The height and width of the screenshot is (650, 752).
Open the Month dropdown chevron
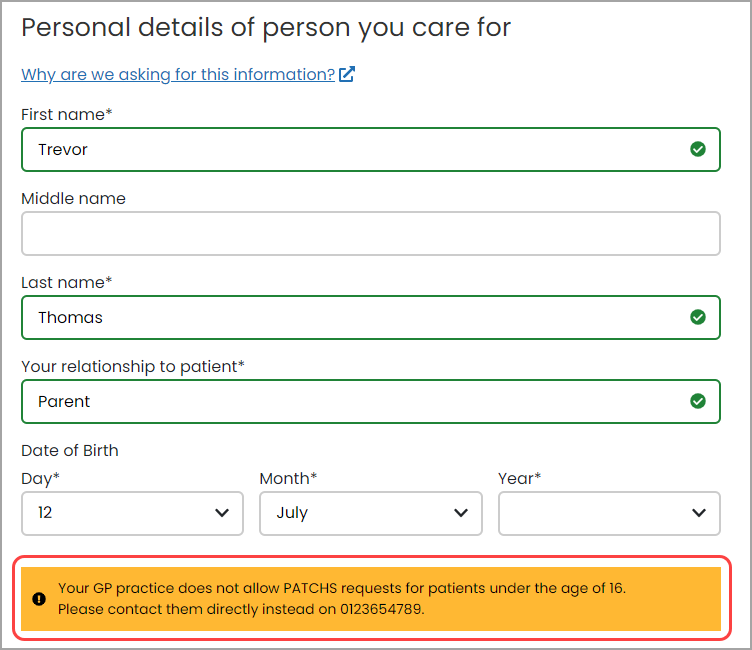tap(461, 513)
